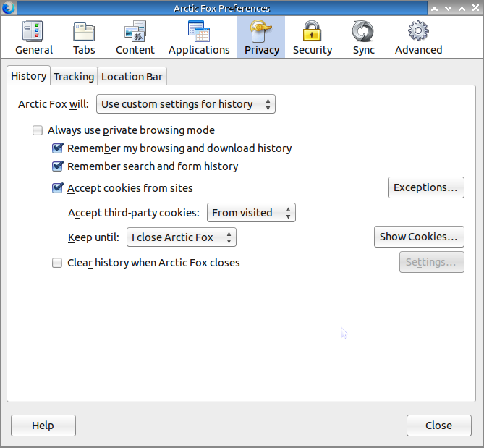Screen dimensions: 484x448
Task: Click the Arctic Fox title bar icon
Action: click(9, 8)
